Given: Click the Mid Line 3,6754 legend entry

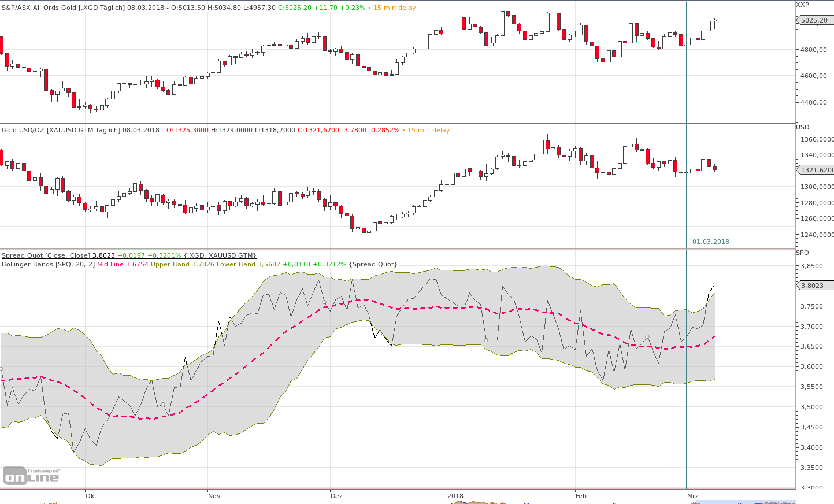Looking at the screenshot, I should [x=123, y=264].
